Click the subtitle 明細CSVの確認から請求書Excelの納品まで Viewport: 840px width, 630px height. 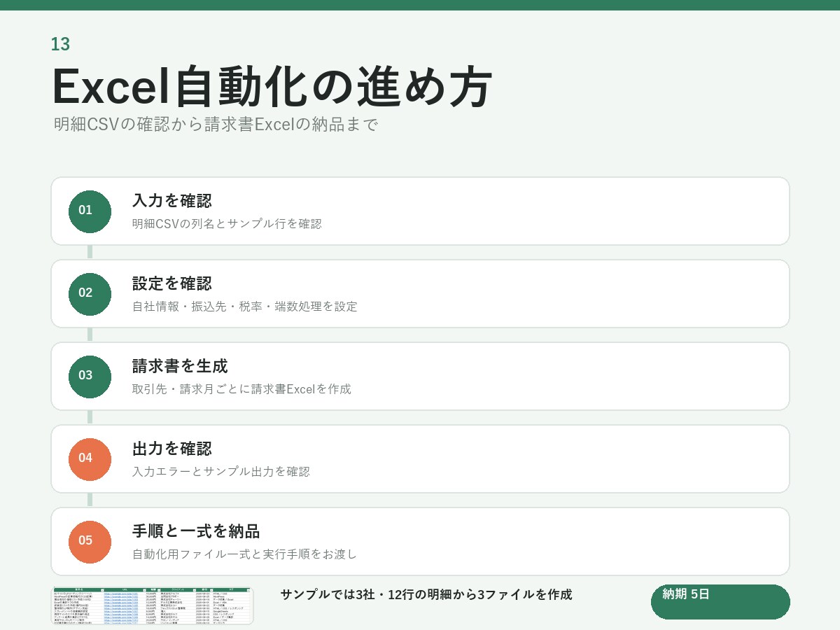[x=216, y=125]
